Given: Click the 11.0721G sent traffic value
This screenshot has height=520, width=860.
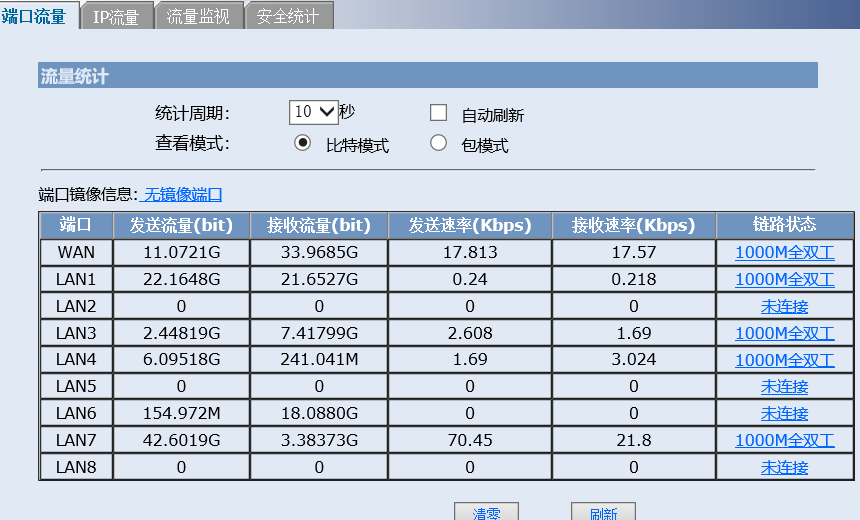Looking at the screenshot, I should [182, 252].
